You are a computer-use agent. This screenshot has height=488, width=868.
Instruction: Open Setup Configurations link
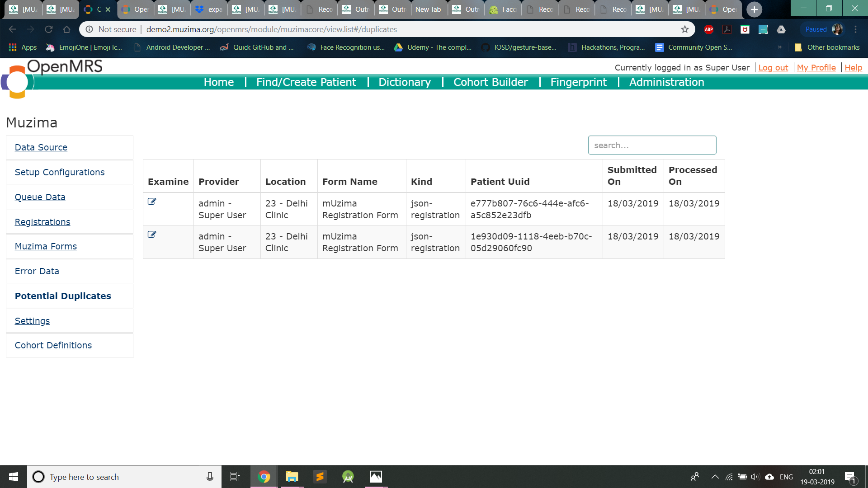click(x=60, y=172)
